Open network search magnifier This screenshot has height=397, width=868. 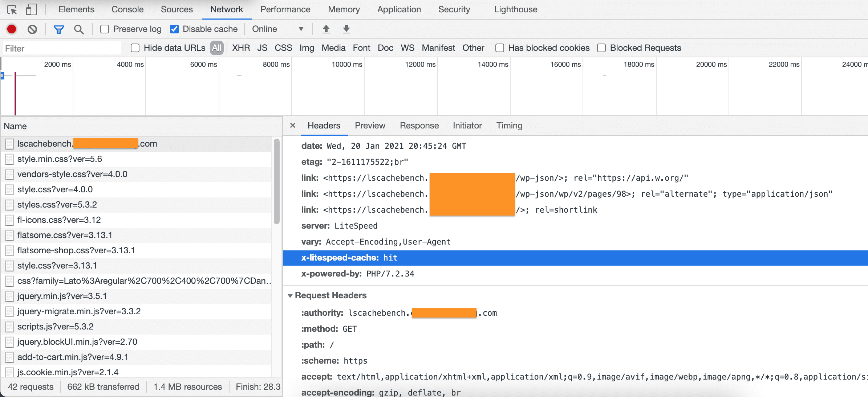coord(79,29)
